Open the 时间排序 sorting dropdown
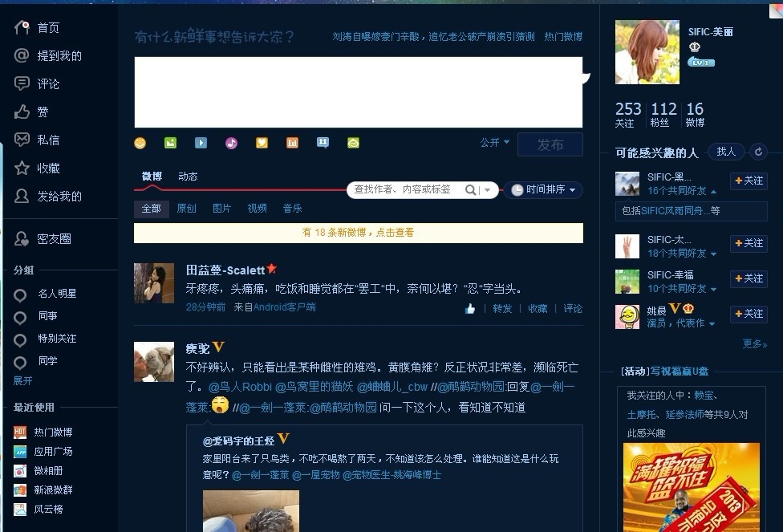Screen dimensions: 783x532 (545, 189)
